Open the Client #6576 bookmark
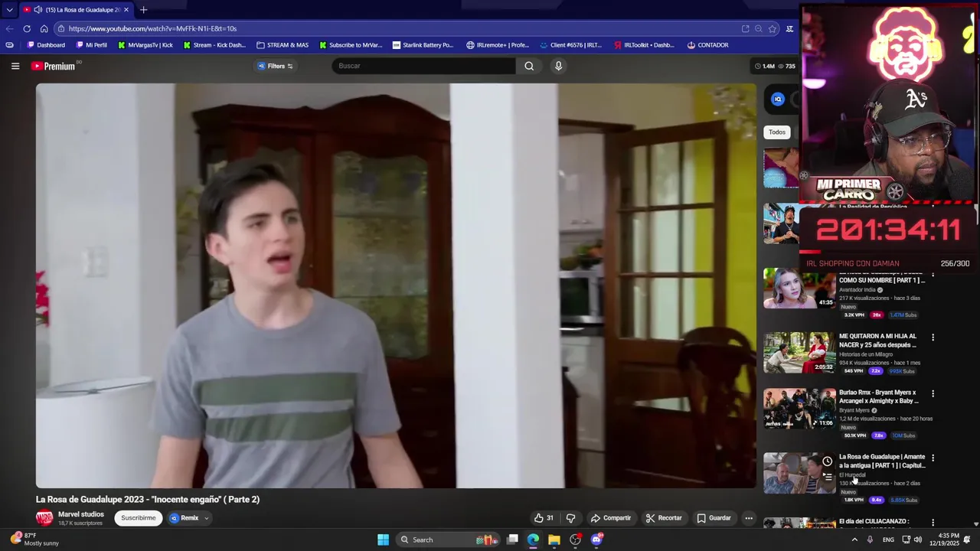Viewport: 980px width, 551px height. pyautogui.click(x=571, y=45)
